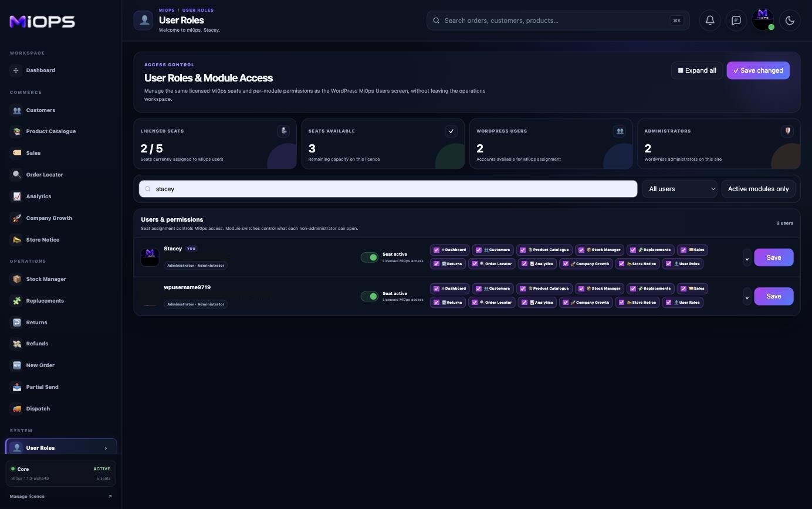812x509 pixels.
Task: Toggle wpusername9719's Seat active switch
Action: (370, 296)
